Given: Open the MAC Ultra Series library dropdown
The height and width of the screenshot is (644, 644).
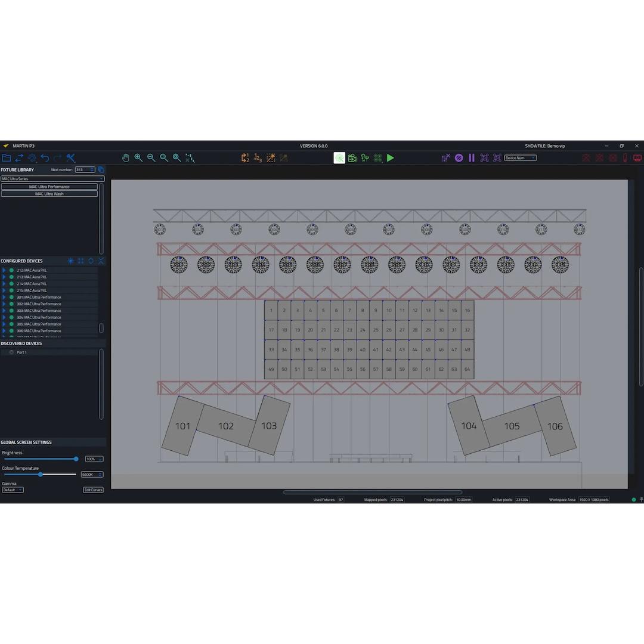Looking at the screenshot, I should click(x=52, y=179).
